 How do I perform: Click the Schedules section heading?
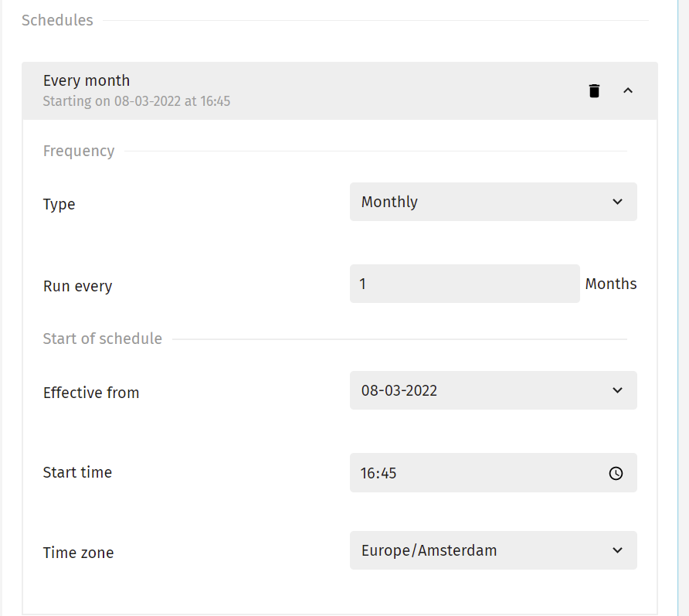tap(58, 20)
